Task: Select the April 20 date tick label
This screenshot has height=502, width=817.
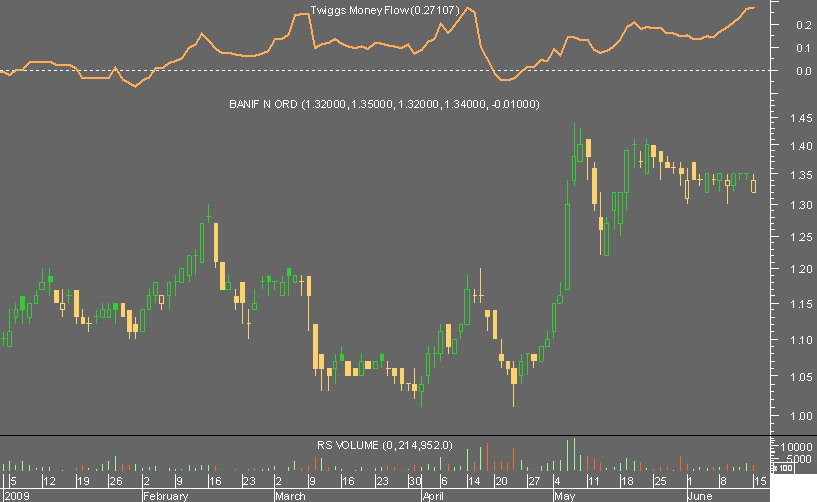Action: (x=501, y=481)
